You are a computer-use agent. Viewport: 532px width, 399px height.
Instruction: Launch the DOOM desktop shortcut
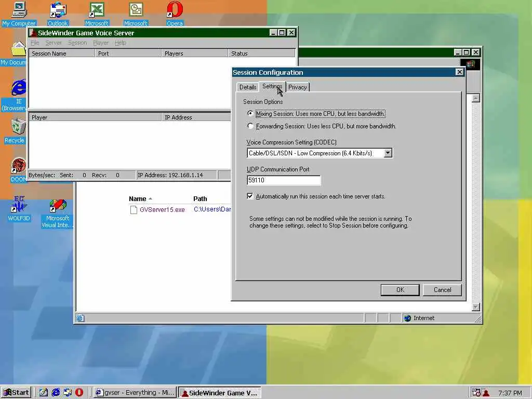point(19,170)
